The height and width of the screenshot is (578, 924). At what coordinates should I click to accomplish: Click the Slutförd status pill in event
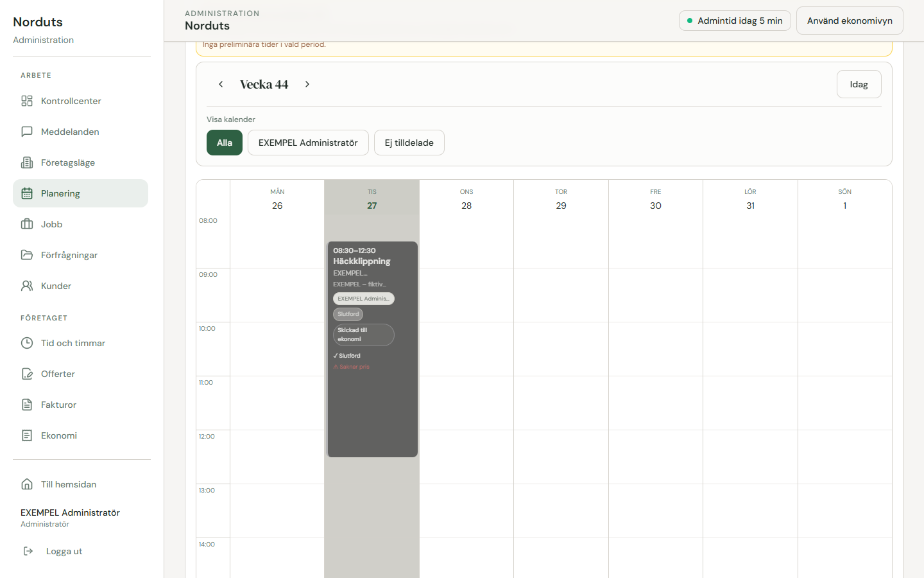tap(348, 314)
